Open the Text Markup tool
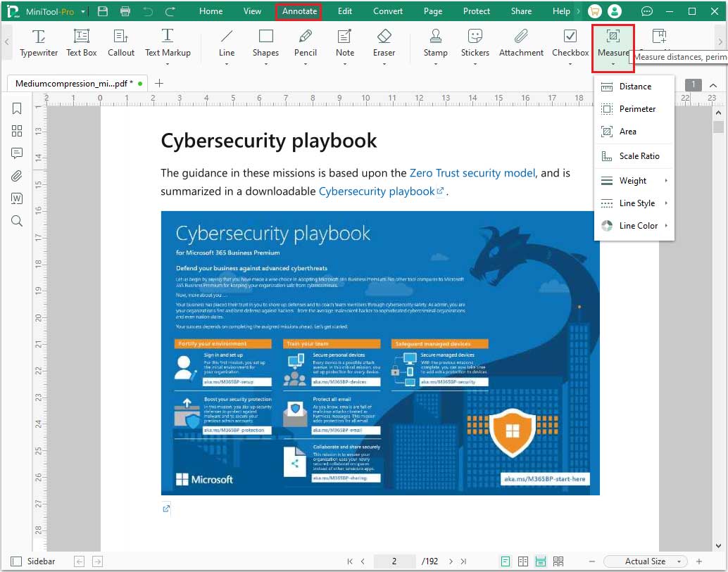728x572 pixels. coord(168,46)
